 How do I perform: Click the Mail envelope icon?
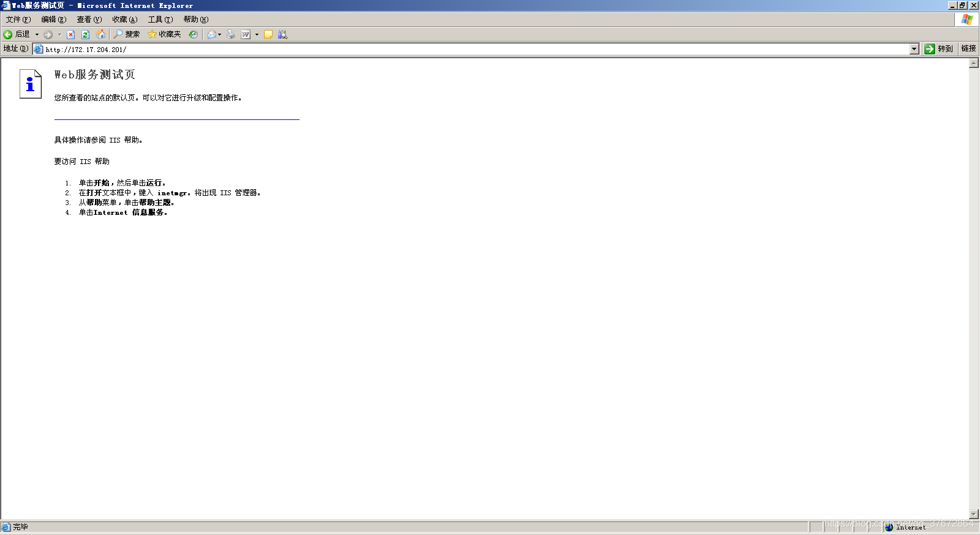pos(211,34)
